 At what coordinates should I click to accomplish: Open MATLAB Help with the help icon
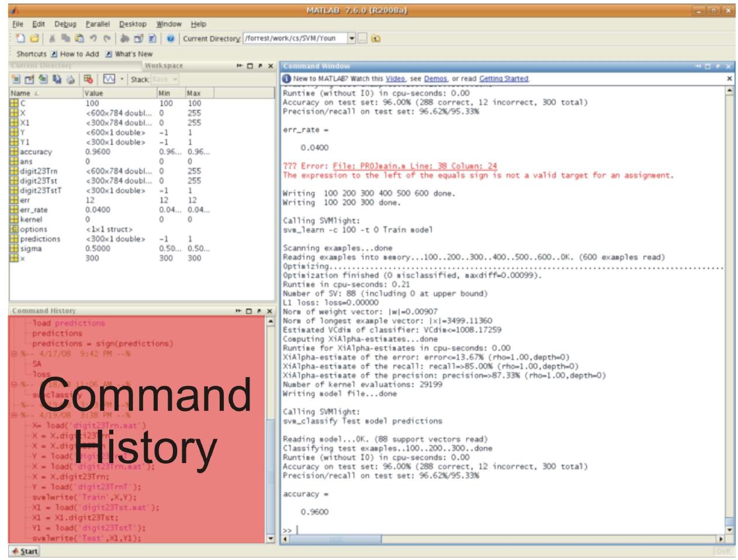(171, 37)
